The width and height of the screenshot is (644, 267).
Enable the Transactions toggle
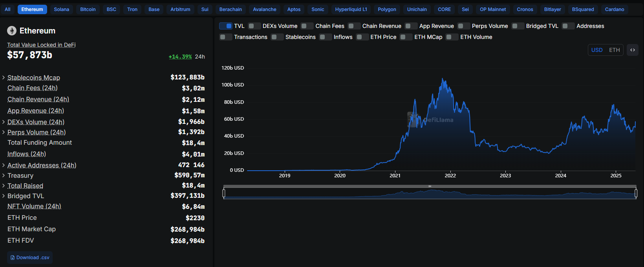(x=226, y=37)
